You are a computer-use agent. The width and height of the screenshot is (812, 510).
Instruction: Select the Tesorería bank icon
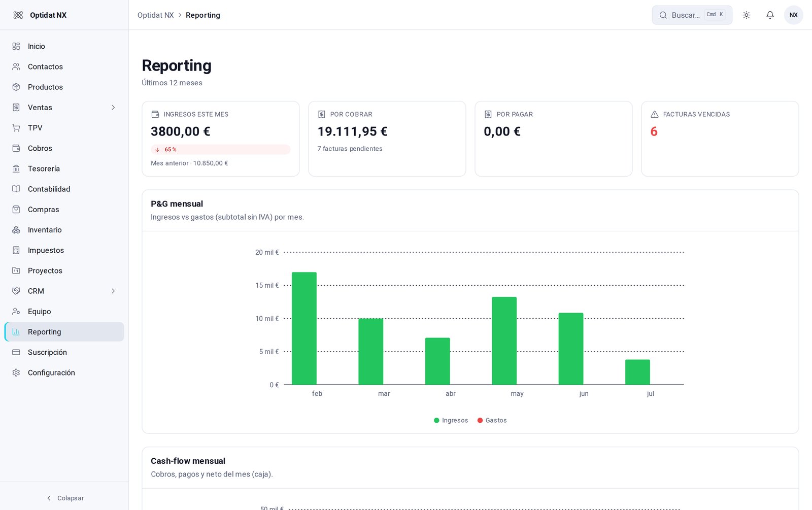pos(16,168)
